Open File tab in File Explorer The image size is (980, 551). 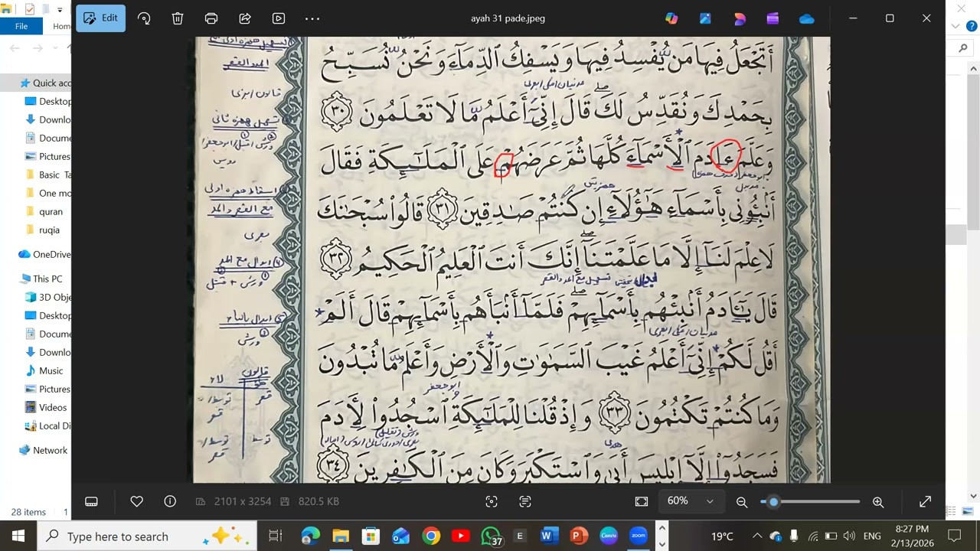21,26
